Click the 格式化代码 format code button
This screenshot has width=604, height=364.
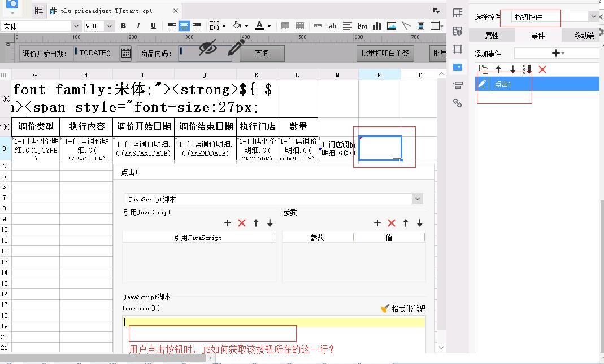(403, 309)
